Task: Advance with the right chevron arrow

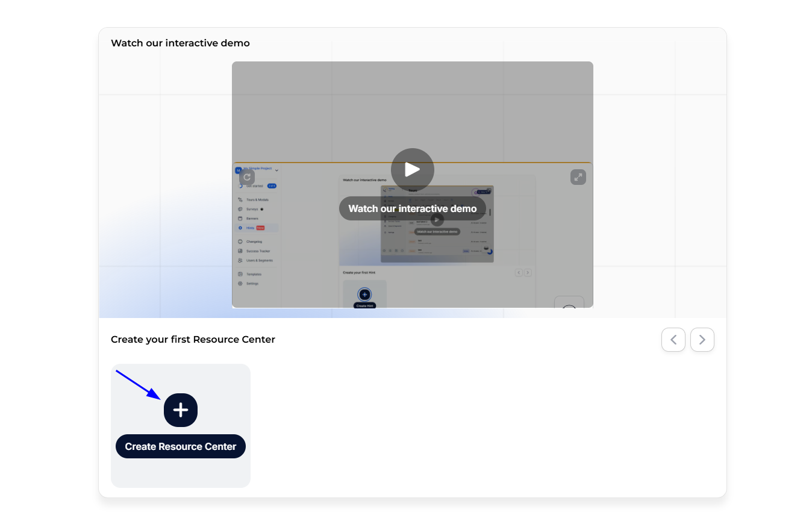Action: pyautogui.click(x=702, y=340)
